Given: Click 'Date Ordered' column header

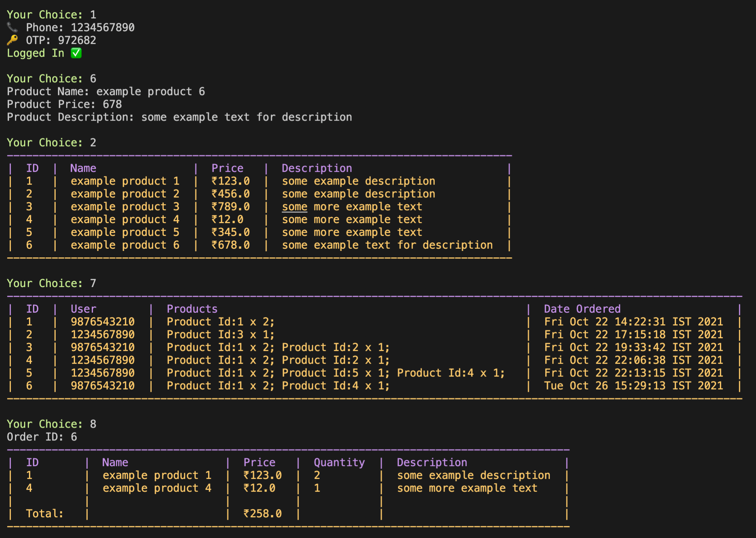Looking at the screenshot, I should (582, 309).
